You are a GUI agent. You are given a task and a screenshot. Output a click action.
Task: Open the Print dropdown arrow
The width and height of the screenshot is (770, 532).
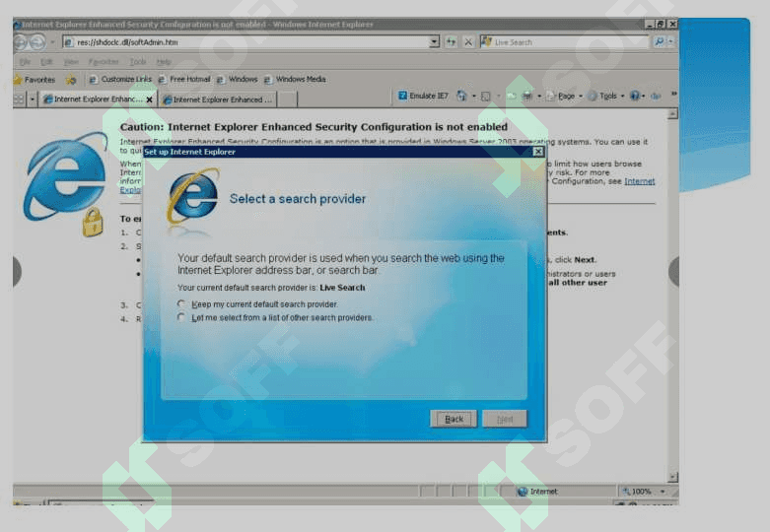click(x=539, y=97)
